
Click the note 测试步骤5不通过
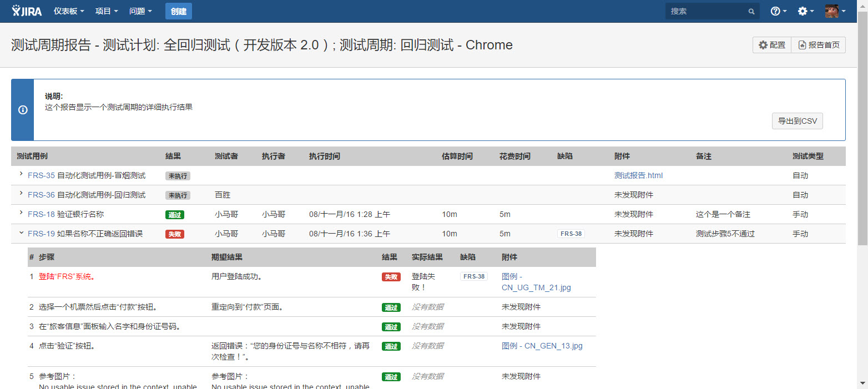click(725, 234)
